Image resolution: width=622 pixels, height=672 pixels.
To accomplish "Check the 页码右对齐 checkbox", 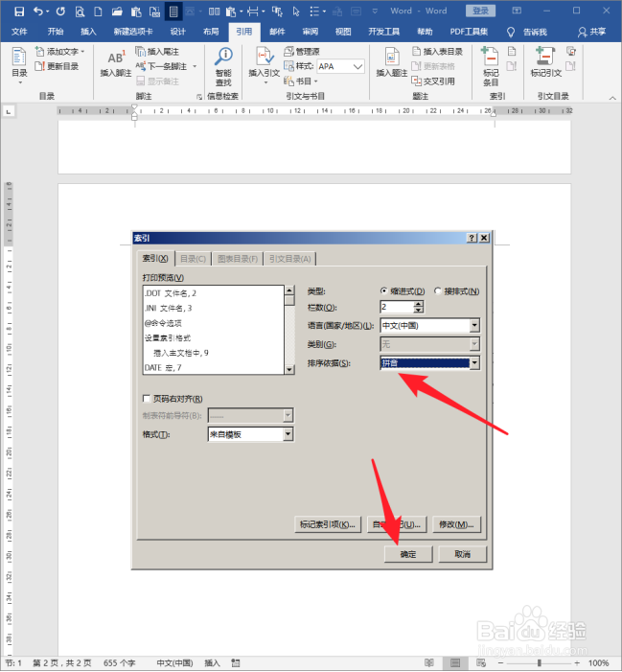I will 147,399.
